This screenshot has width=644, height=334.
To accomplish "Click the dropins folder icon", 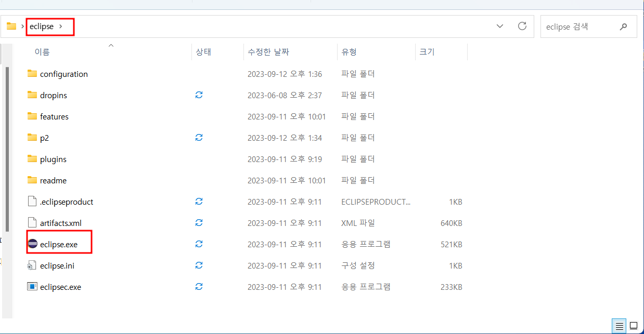I will click(x=32, y=95).
